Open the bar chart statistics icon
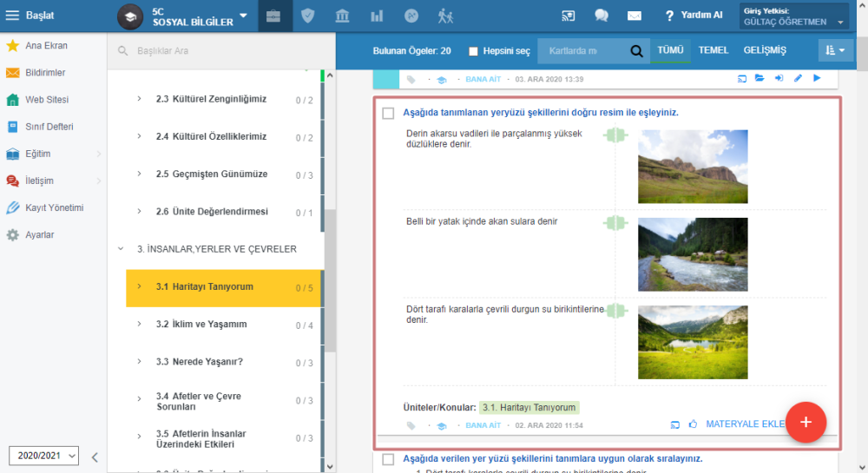This screenshot has width=868, height=473. (377, 16)
